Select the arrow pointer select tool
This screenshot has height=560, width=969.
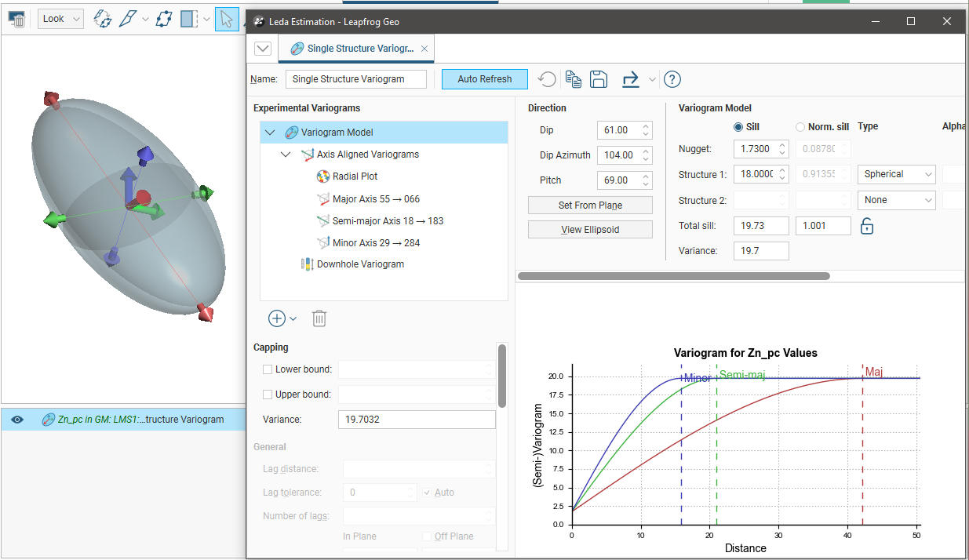(226, 19)
